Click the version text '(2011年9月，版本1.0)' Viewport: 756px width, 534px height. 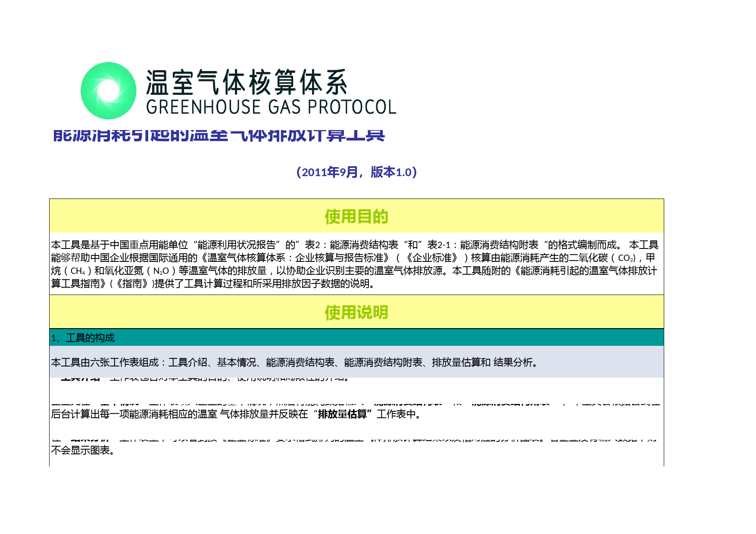point(357,172)
